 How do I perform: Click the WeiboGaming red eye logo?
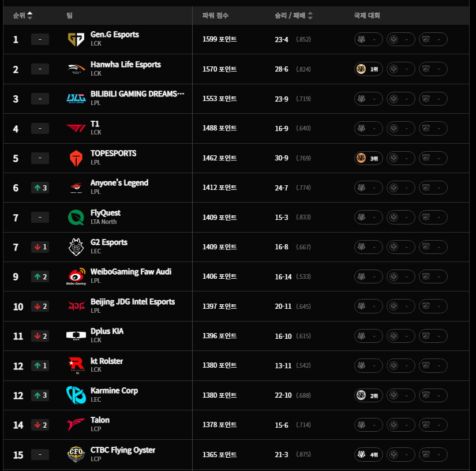pyautogui.click(x=76, y=276)
